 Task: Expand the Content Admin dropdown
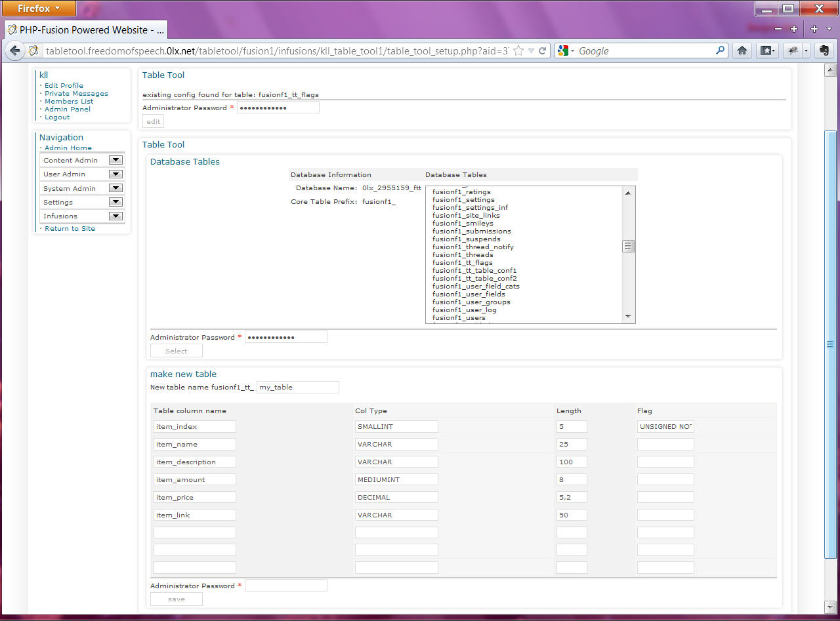(x=115, y=160)
